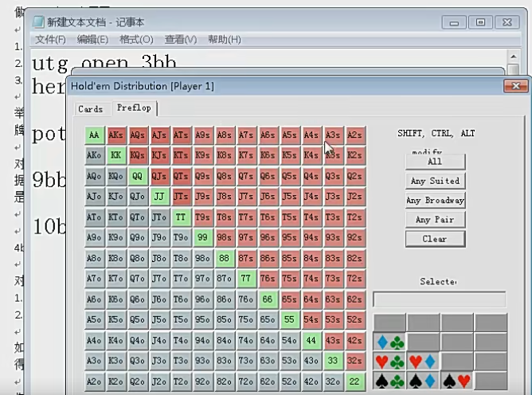Click the Any Suited button
The image size is (532, 395).
point(434,181)
